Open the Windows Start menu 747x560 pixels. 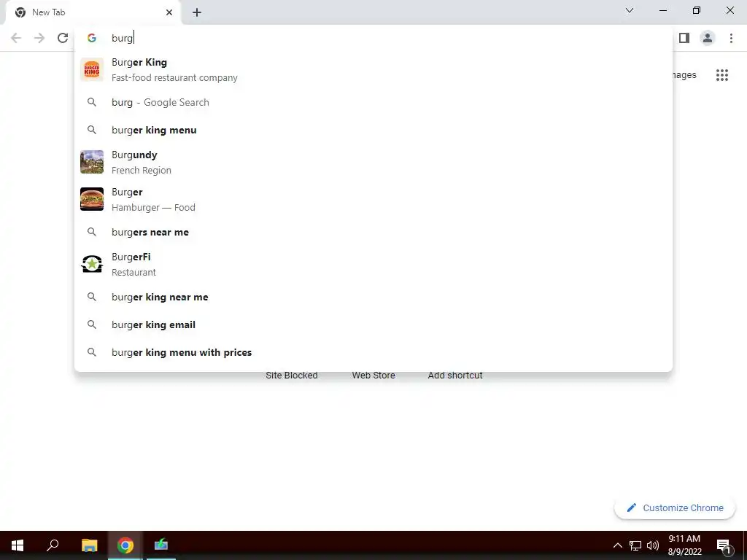(18, 545)
